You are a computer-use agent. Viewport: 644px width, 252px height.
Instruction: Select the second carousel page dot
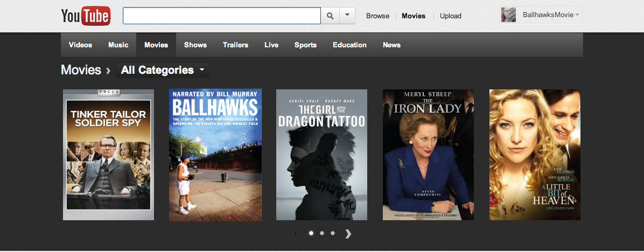(x=322, y=233)
